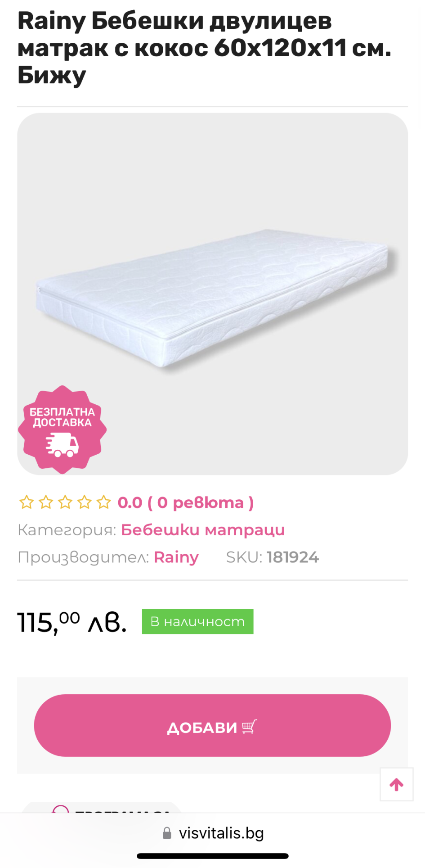425x868 pixels.
Task: Open the Rainy manufacturer link
Action: [x=176, y=557]
